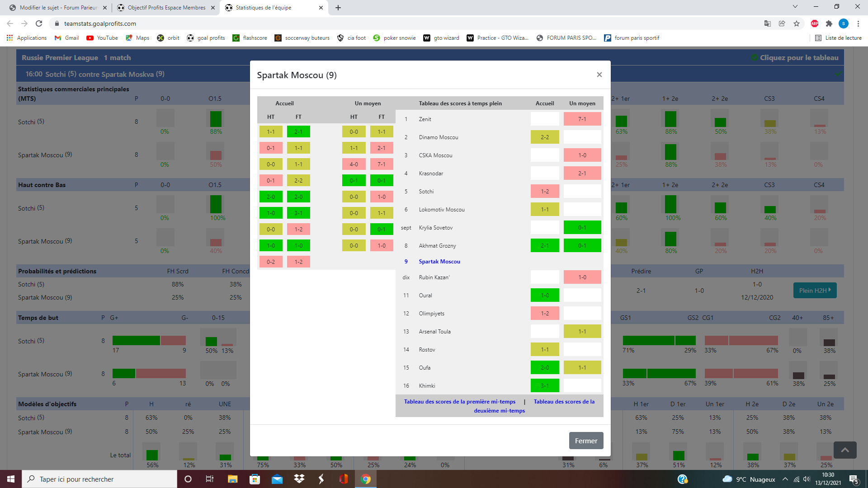Open the Mail app on the taskbar
The image size is (868, 488).
coord(277,479)
